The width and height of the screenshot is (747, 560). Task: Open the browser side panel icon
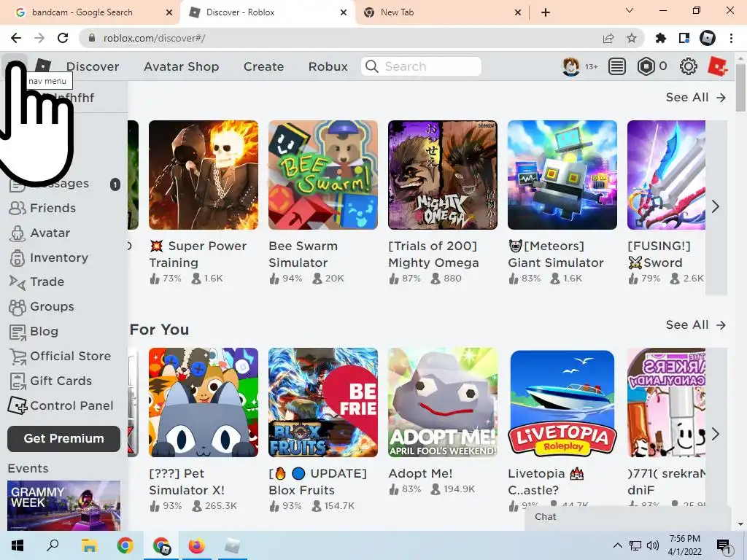pyautogui.click(x=684, y=38)
